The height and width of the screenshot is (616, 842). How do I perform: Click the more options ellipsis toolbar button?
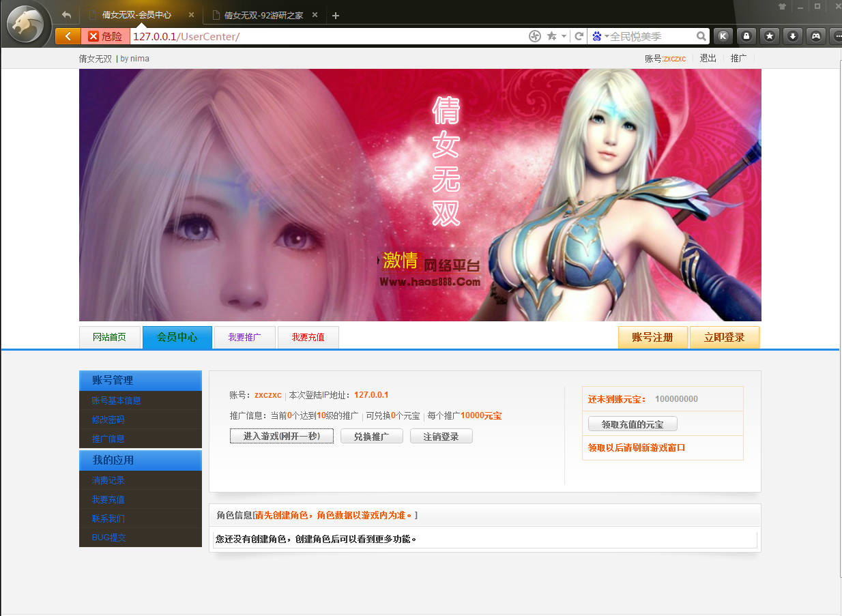click(x=836, y=36)
